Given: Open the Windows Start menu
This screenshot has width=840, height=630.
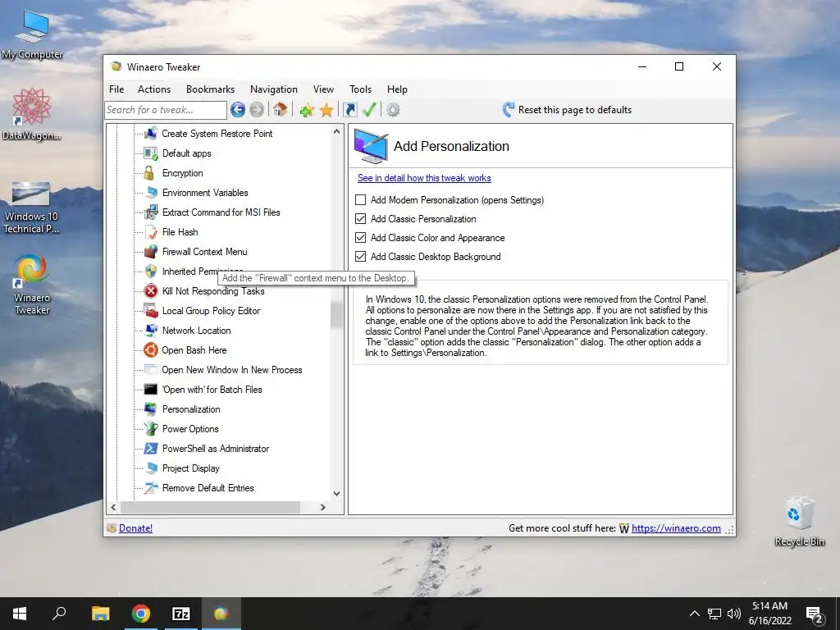Looking at the screenshot, I should click(20, 614).
